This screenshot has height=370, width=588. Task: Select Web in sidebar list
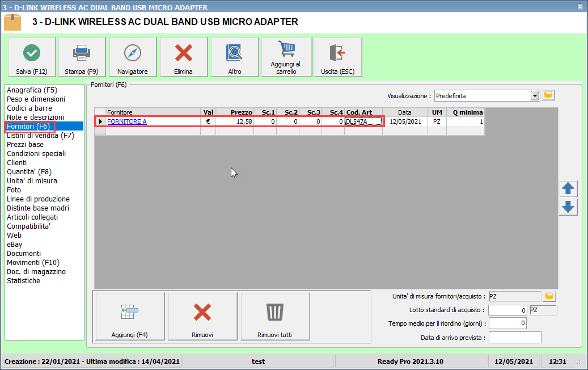click(x=14, y=236)
